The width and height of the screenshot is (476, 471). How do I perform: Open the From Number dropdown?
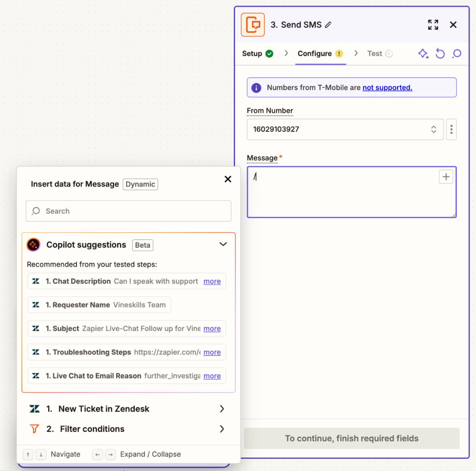(x=345, y=129)
